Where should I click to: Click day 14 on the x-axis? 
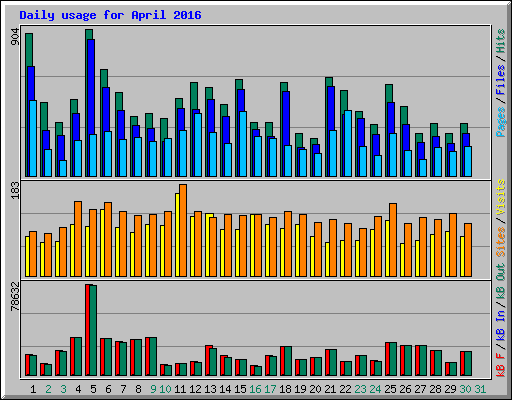pyautogui.click(x=225, y=389)
